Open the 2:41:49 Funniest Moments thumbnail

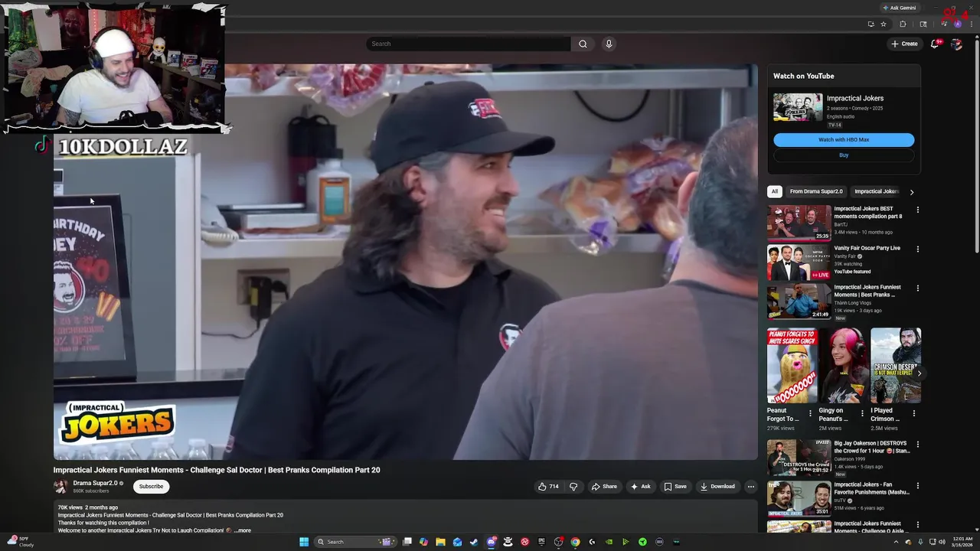click(799, 302)
